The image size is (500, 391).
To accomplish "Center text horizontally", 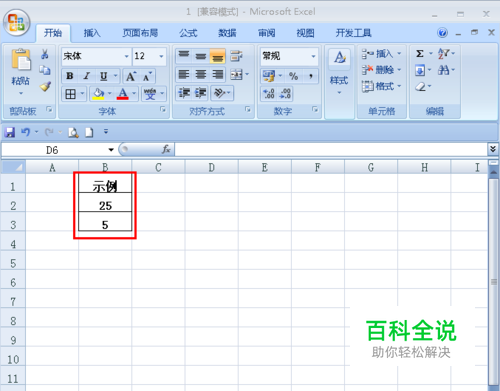I will tap(201, 74).
